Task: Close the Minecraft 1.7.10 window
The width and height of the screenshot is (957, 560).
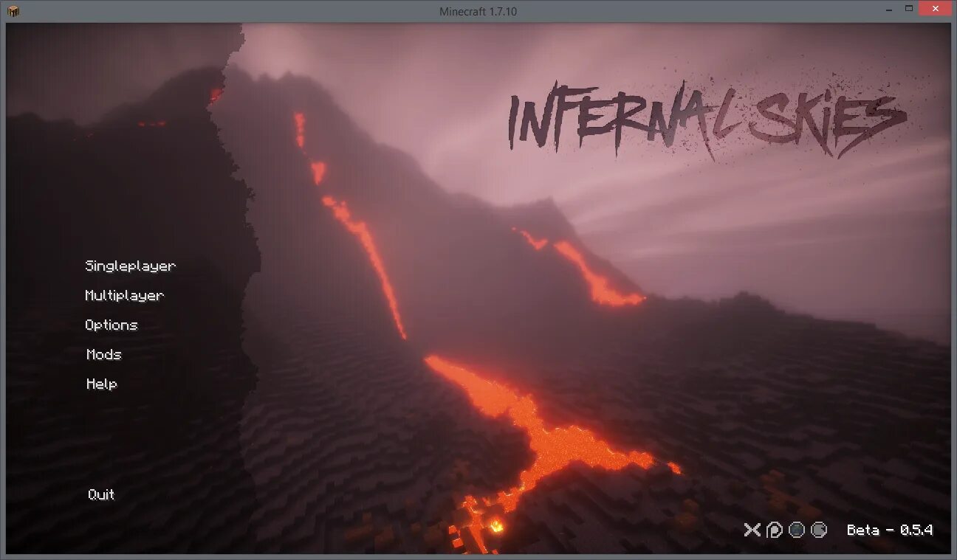Action: [936, 8]
